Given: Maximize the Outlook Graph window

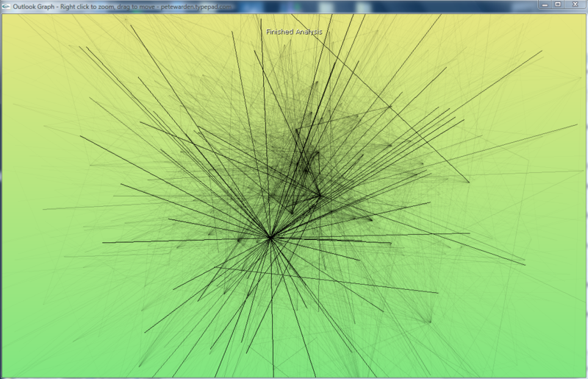Looking at the screenshot, I should click(x=559, y=4).
